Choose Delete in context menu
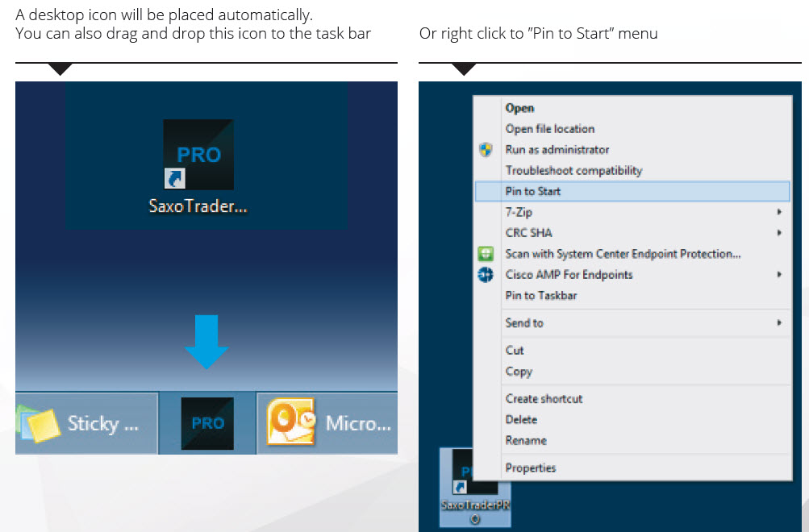The width and height of the screenshot is (809, 532). click(x=632, y=420)
